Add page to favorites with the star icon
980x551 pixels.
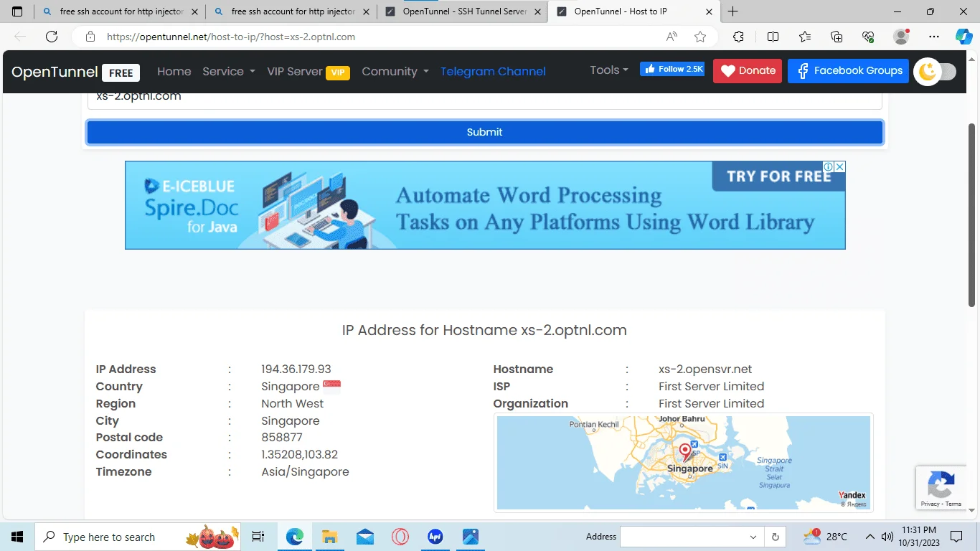pyautogui.click(x=700, y=37)
